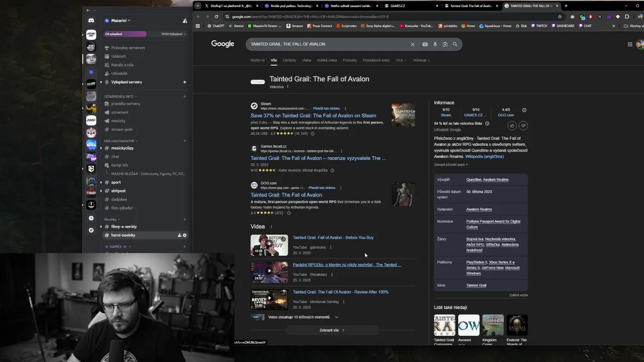644x362 pixels.
Task: Expand the 15 key moments section
Action: (337, 317)
